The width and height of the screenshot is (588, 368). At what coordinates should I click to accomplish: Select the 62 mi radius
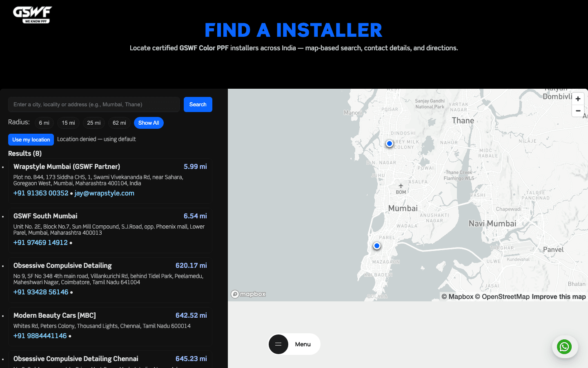coord(119,123)
